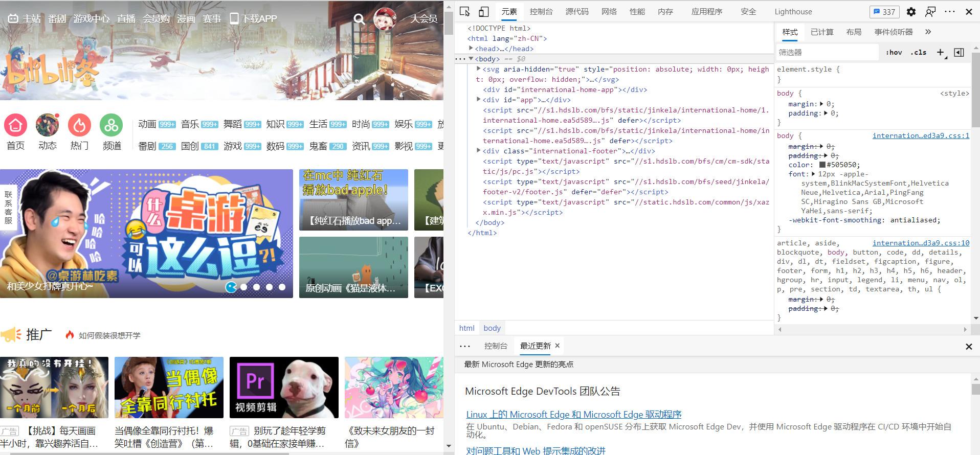The height and width of the screenshot is (455, 980).
Task: Open the 布局 layout tab
Action: click(854, 32)
